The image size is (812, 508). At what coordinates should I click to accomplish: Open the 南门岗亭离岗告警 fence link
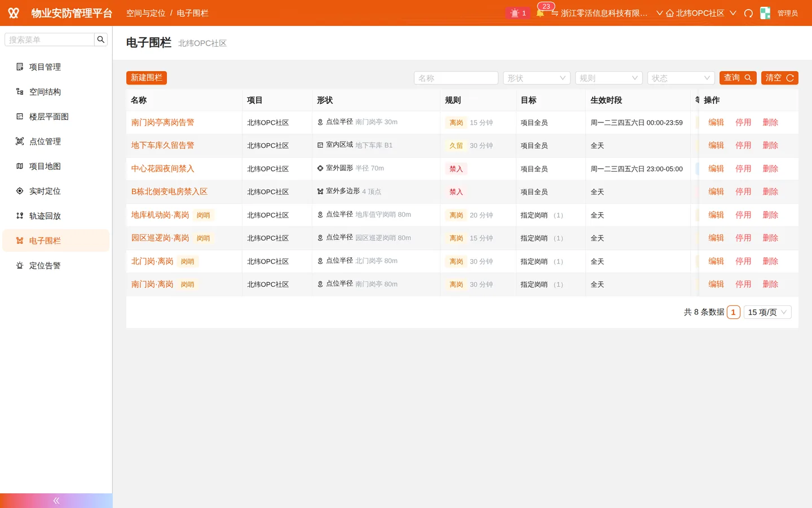(162, 122)
